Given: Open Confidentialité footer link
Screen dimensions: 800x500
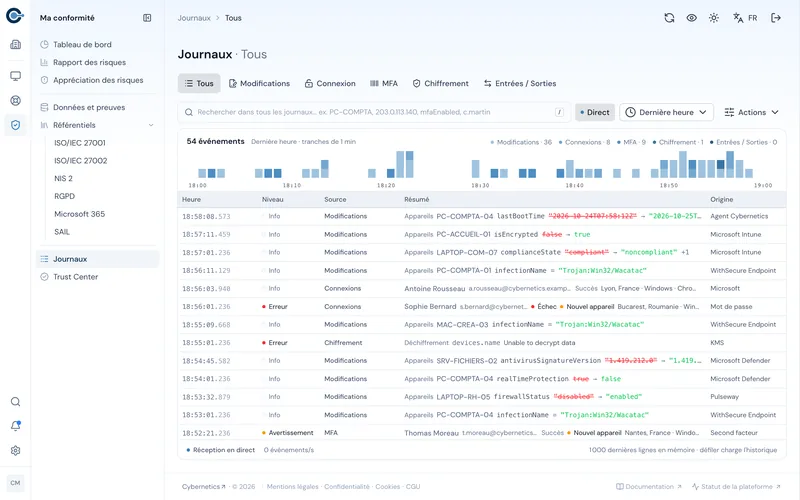Looking at the screenshot, I should pyautogui.click(x=346, y=487).
